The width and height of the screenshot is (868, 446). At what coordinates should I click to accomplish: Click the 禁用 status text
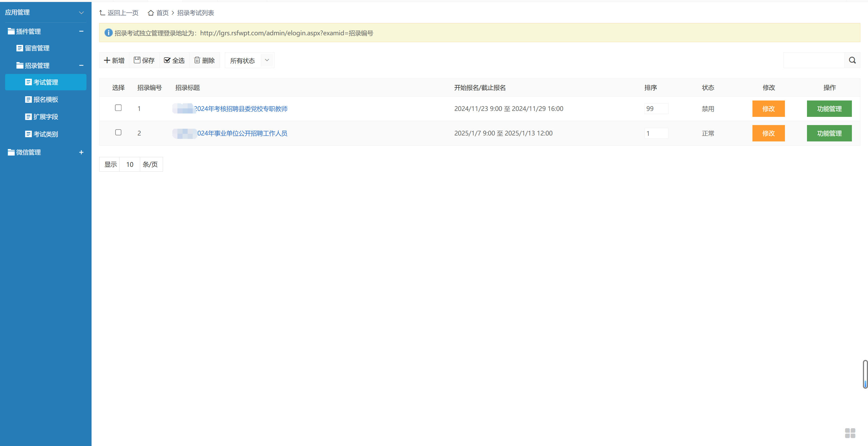pyautogui.click(x=708, y=109)
